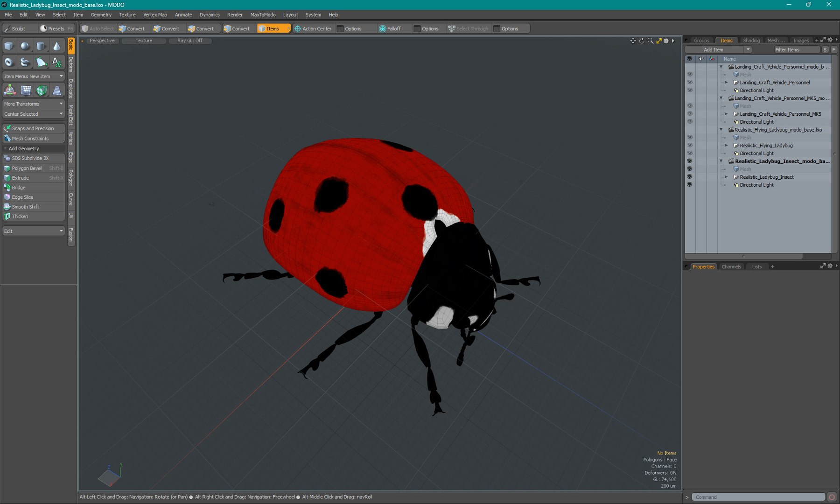The image size is (840, 504).
Task: Expand the Landing_Craft_Vehicle_Personnel item
Action: coord(726,83)
